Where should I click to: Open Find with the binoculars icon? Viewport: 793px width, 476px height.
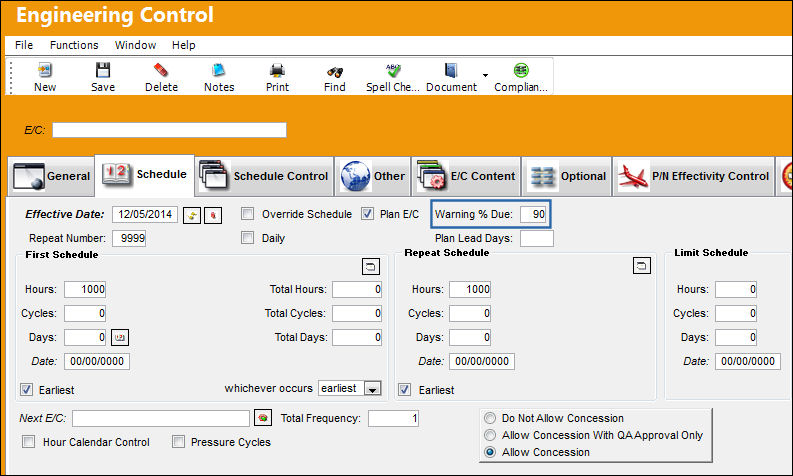[x=335, y=72]
